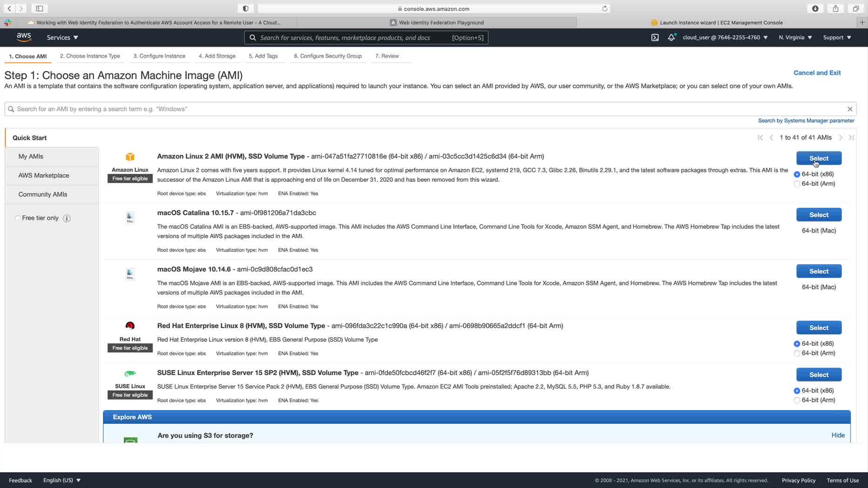Select 64-bit (Arm) for Red Hat
This screenshot has width=868, height=488.
click(797, 353)
